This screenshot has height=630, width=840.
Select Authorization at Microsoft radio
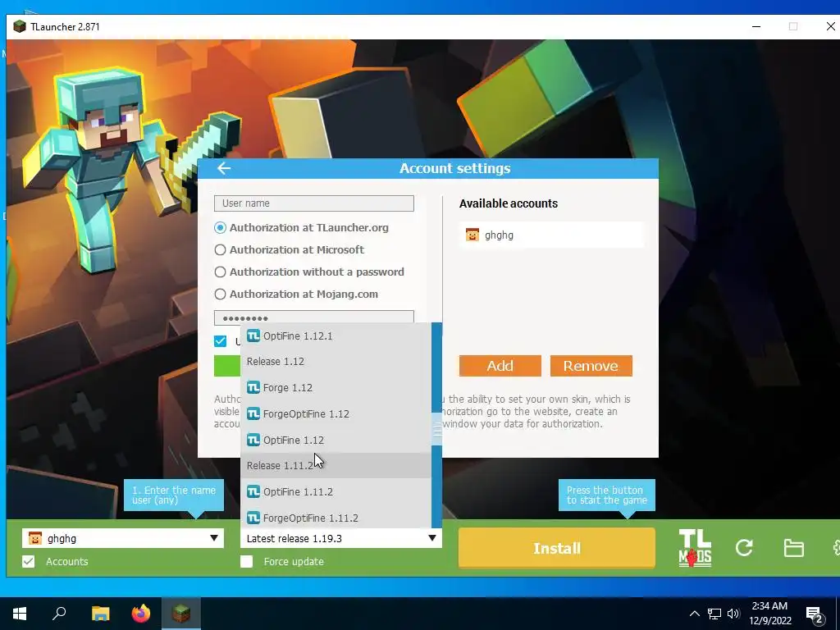(x=220, y=249)
